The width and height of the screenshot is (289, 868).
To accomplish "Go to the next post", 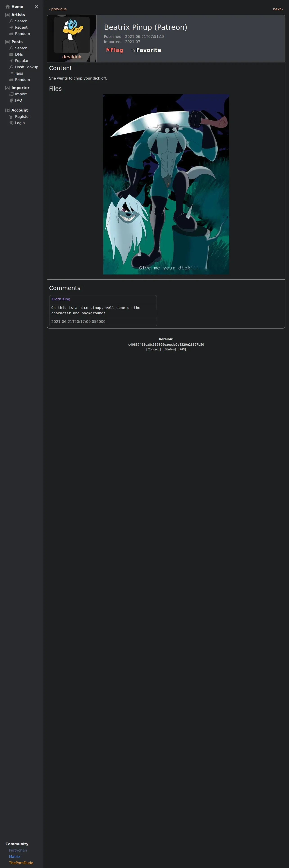I will point(278,9).
